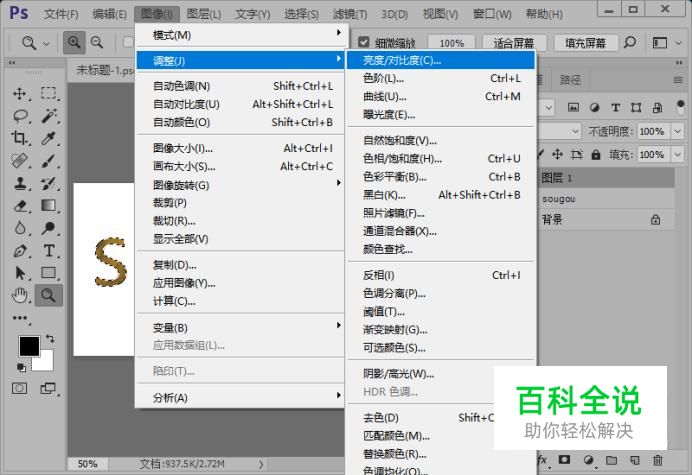Select the Blur tool
The width and height of the screenshot is (692, 475).
[20, 228]
